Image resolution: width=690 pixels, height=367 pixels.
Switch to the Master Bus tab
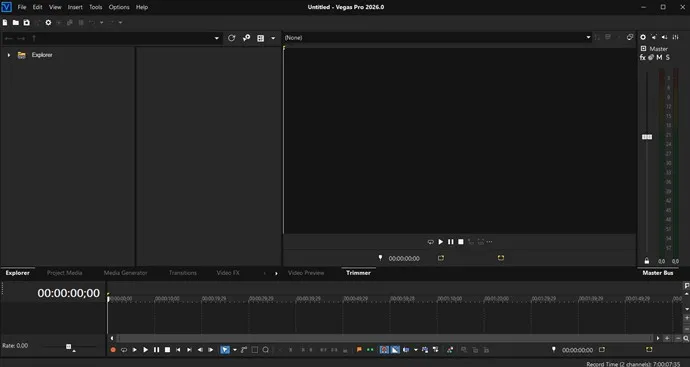tap(657, 273)
